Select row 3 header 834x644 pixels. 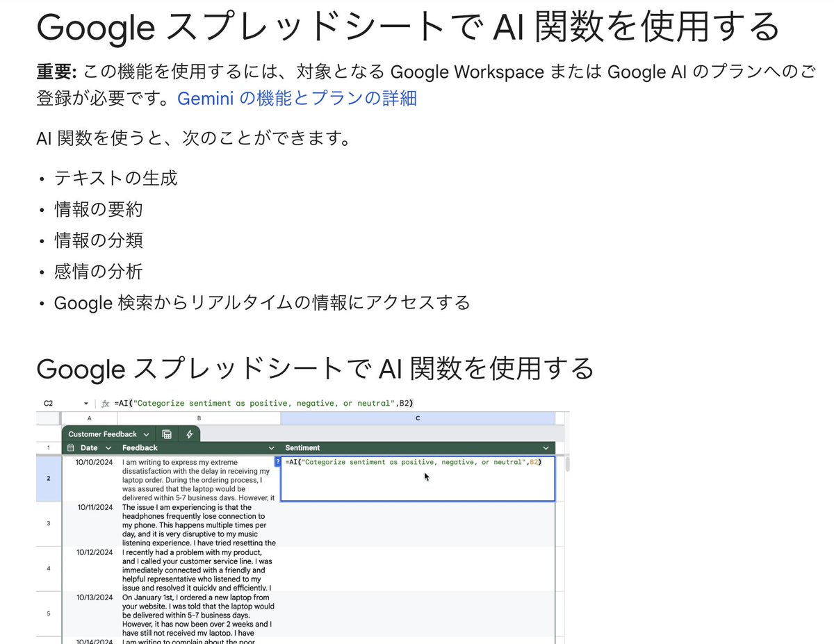coord(49,523)
